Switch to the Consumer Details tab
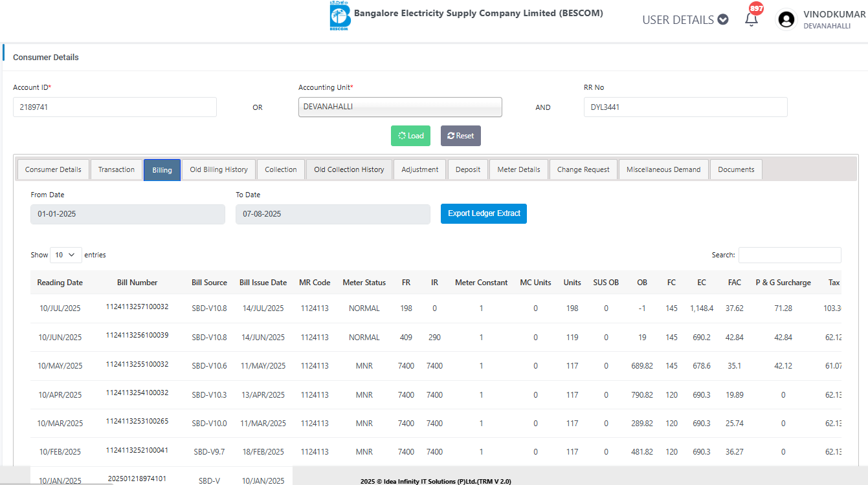 (53, 169)
